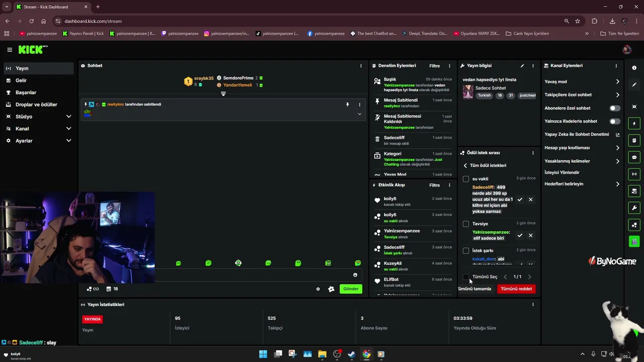Go to next page of reward requests
The image size is (644, 362).
click(x=529, y=277)
